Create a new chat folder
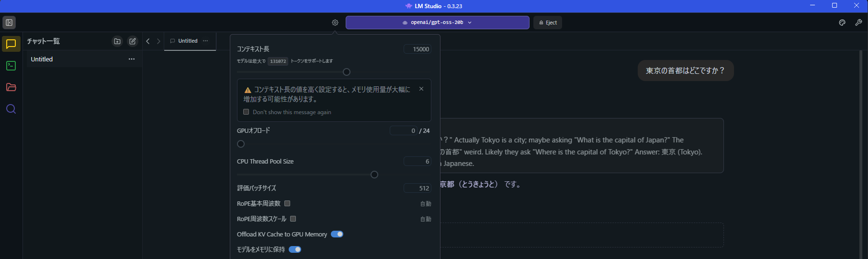The width and height of the screenshot is (868, 259). coord(117,41)
